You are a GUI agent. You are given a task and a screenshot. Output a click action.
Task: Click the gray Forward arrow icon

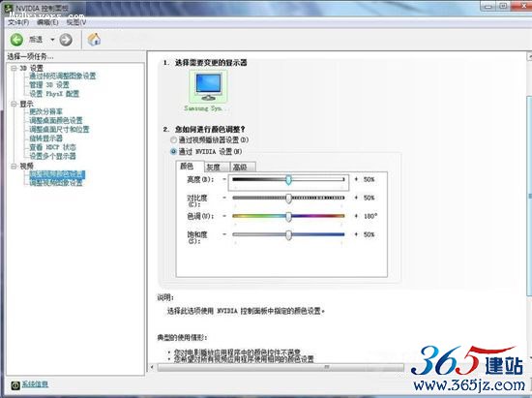(66, 40)
